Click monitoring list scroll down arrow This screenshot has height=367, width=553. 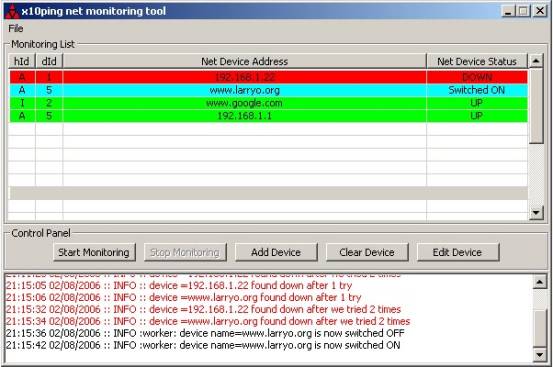click(x=536, y=213)
